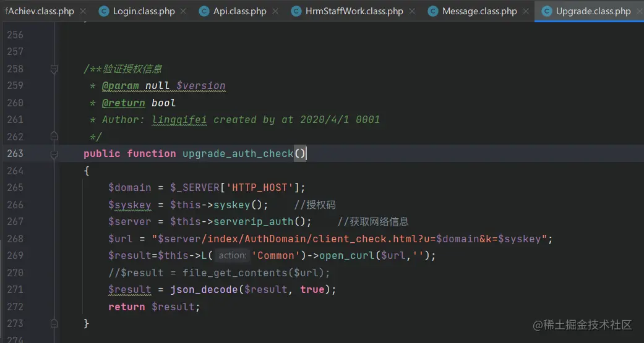This screenshot has width=644, height=343.
Task: Click the Message.class.php file type icon
Action: pos(433,11)
